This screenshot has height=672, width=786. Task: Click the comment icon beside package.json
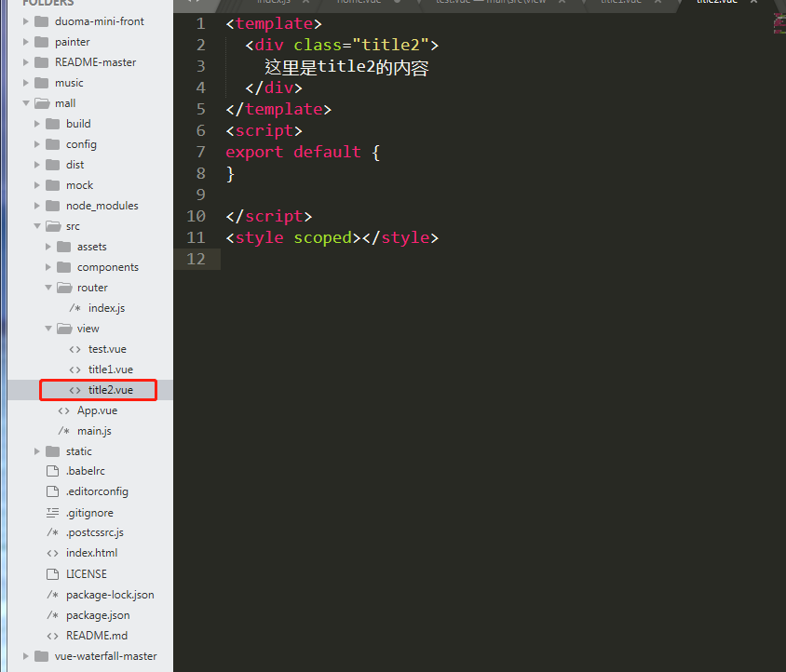pos(52,615)
